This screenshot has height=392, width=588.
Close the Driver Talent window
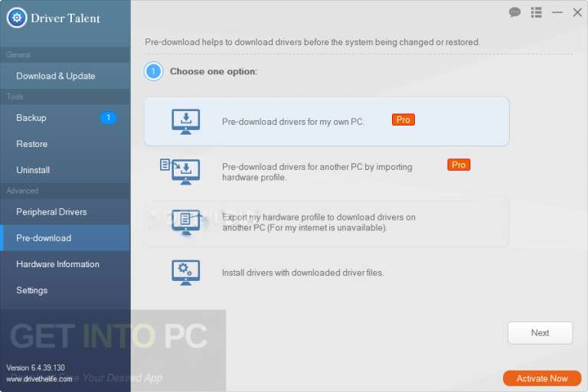[x=577, y=12]
